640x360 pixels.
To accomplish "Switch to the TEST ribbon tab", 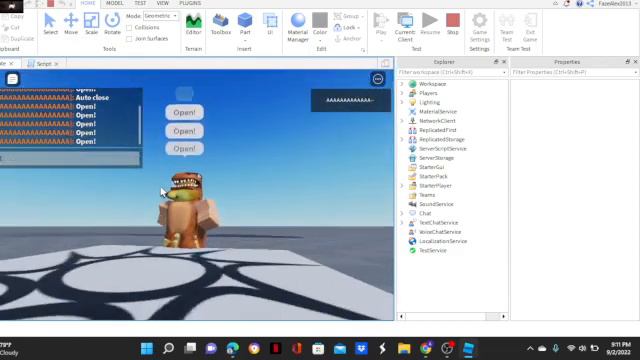I will (x=140, y=3).
